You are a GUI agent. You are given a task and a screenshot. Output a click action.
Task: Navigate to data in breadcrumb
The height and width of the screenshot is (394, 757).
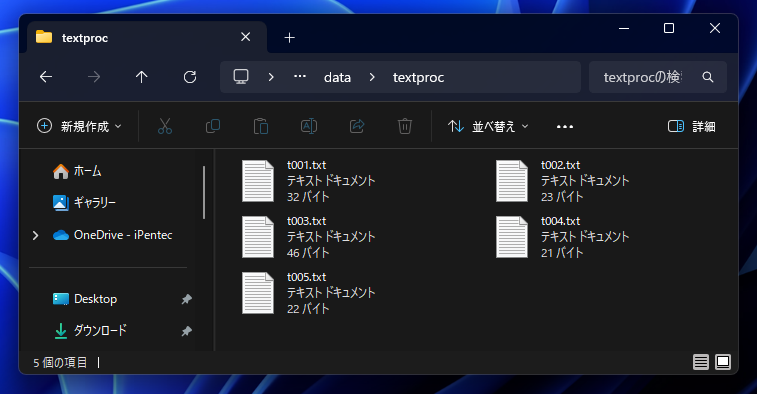[337, 77]
